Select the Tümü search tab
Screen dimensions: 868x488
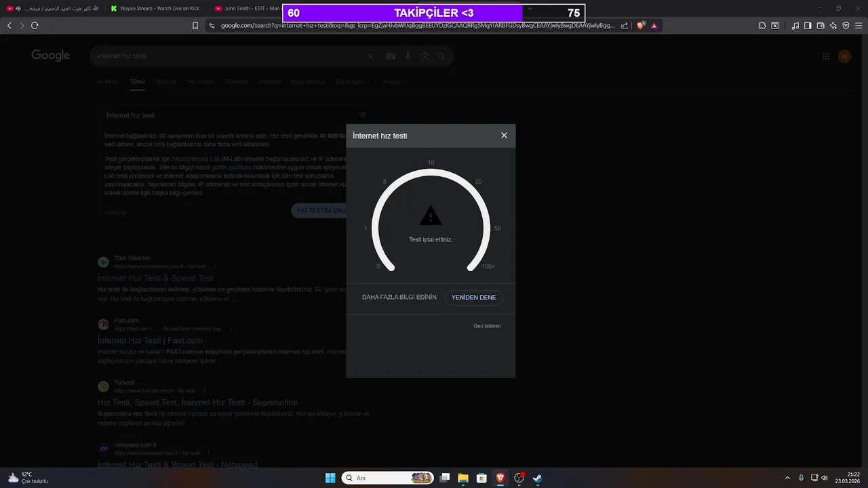[x=138, y=82]
